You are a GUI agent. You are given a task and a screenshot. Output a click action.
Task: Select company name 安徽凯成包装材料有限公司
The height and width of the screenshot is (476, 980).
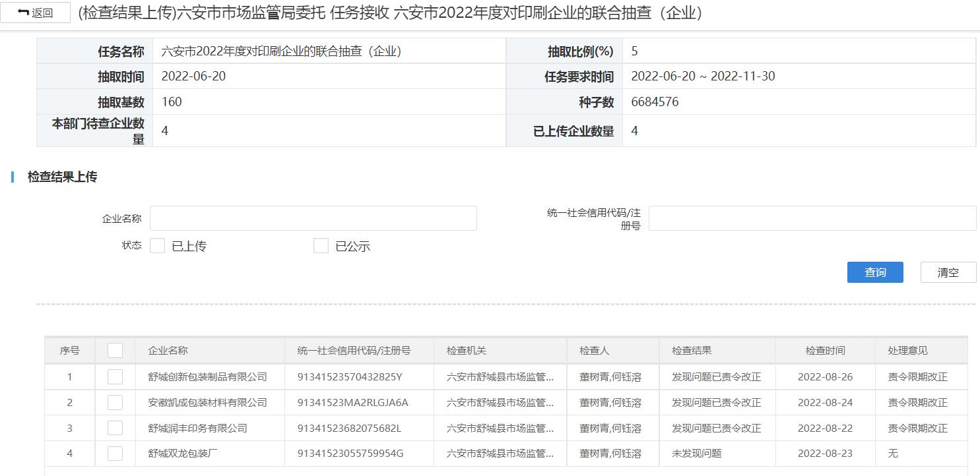[x=208, y=403]
